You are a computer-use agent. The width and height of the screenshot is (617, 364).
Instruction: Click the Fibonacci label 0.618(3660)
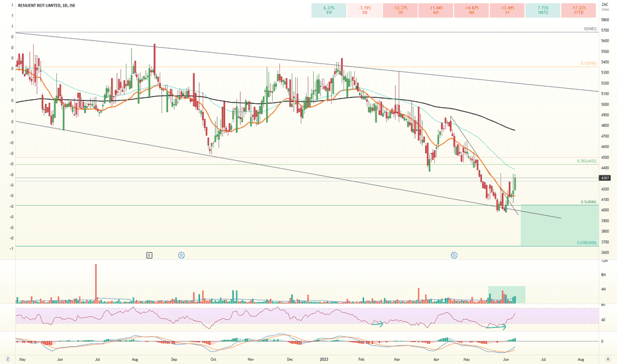click(x=587, y=243)
